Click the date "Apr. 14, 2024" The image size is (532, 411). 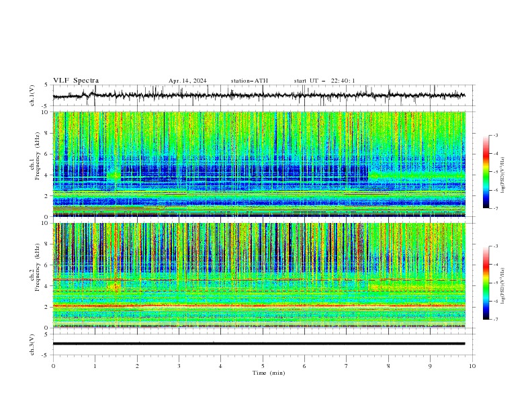(187, 81)
